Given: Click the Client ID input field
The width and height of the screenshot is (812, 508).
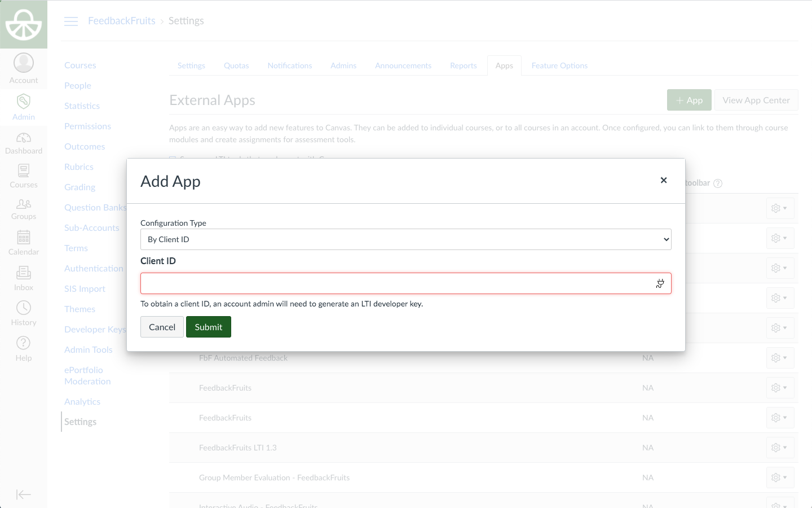Looking at the screenshot, I should click(x=406, y=283).
